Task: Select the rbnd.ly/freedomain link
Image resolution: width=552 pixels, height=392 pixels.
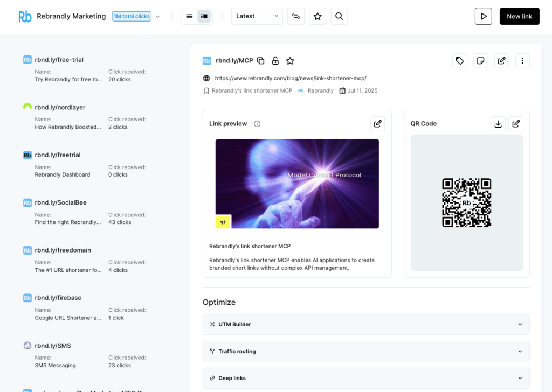Action: pos(63,250)
